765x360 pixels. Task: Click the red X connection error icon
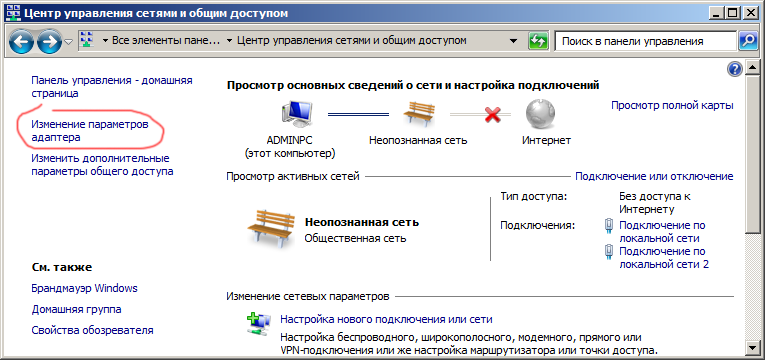[493, 115]
